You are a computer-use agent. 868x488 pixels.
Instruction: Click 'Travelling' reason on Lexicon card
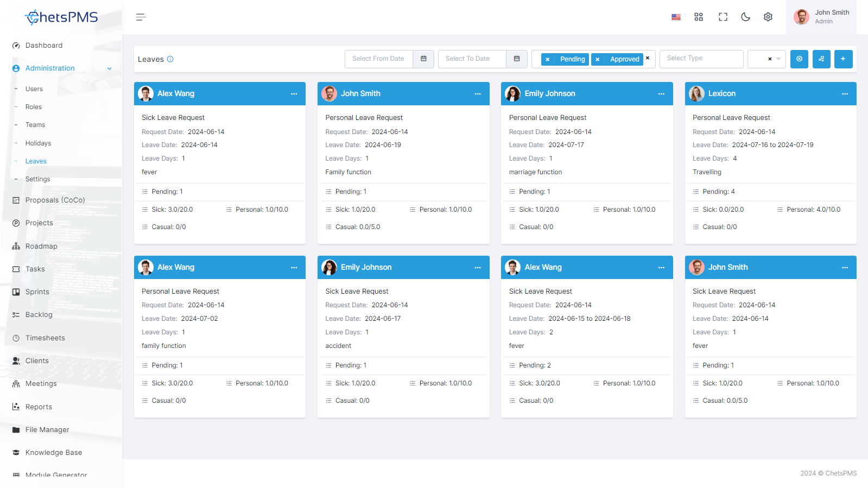[x=707, y=172]
